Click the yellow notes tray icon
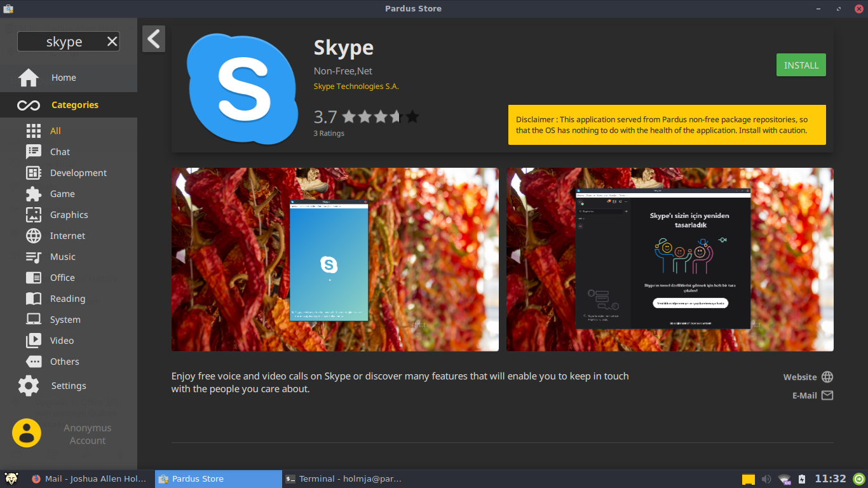Screen dimensions: 868x488 [749, 480]
